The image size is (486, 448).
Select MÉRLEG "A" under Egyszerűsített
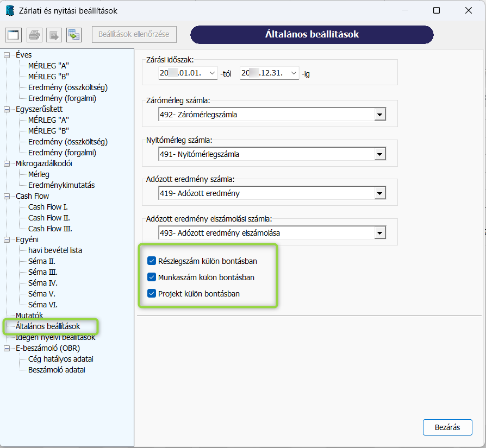coord(49,120)
